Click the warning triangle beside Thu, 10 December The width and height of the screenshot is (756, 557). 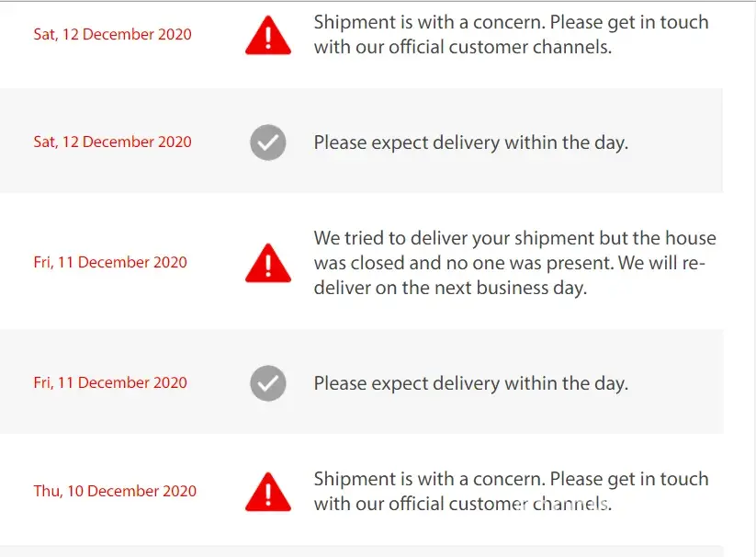[268, 493]
